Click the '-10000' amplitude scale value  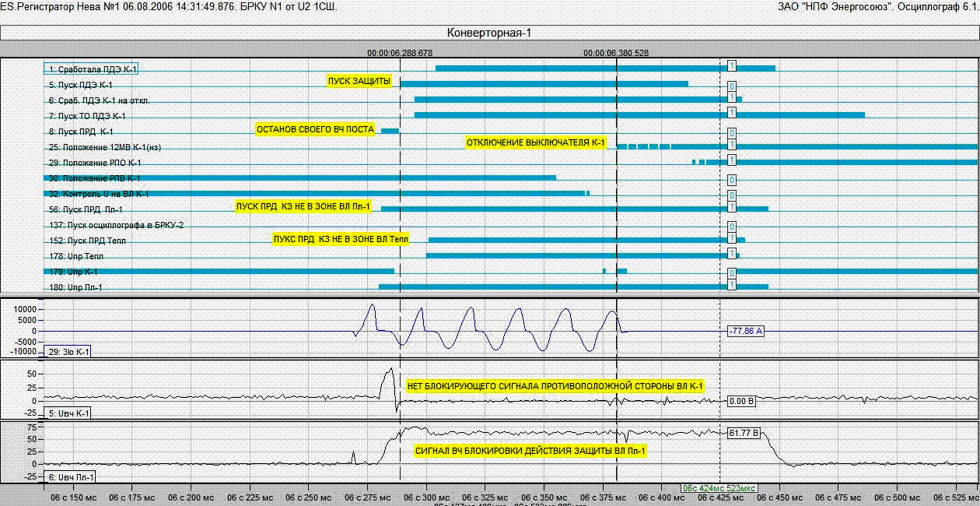coord(24,351)
